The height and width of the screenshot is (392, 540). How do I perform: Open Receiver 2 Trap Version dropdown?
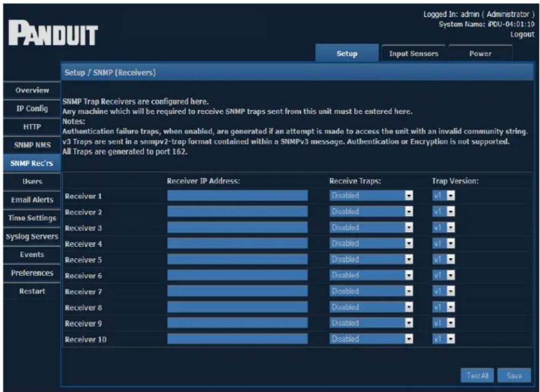443,211
